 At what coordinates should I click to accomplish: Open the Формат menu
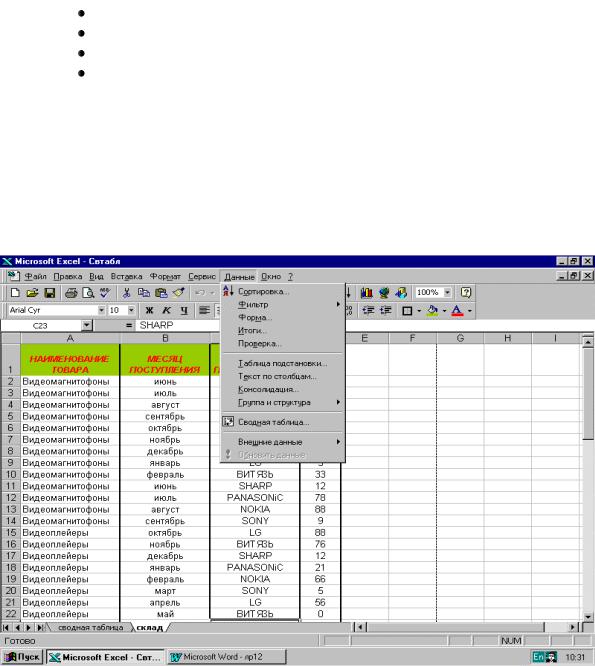click(165, 277)
